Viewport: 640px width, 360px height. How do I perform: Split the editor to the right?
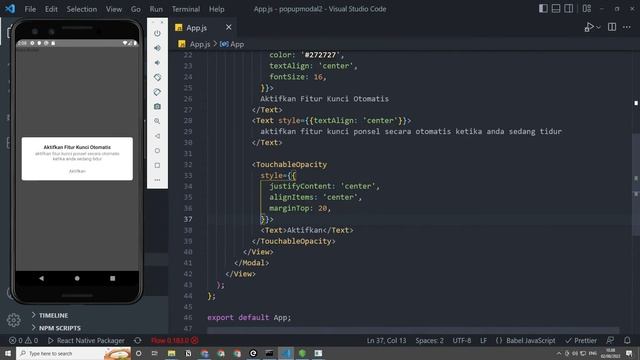612,27
